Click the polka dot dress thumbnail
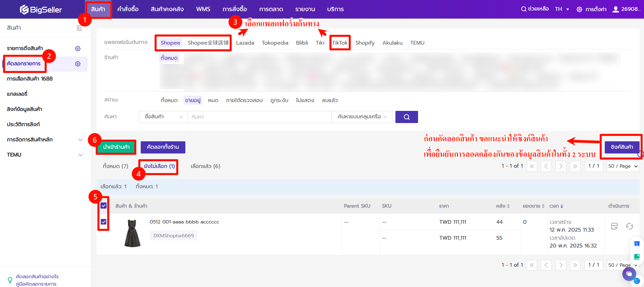The image size is (644, 287). (x=133, y=234)
